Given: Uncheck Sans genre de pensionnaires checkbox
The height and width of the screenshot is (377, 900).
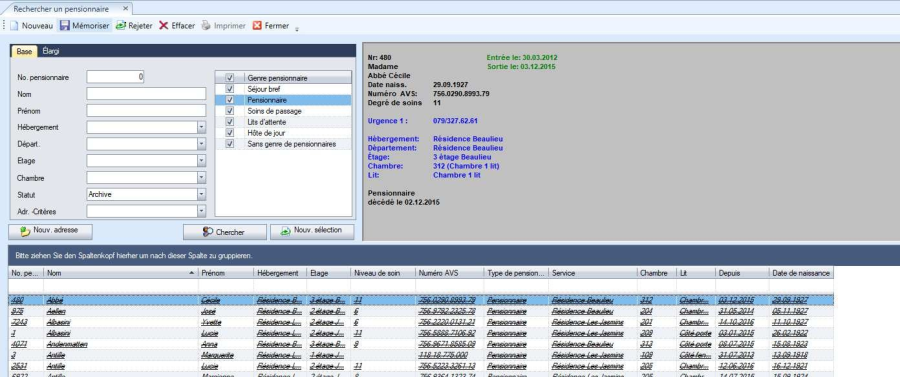Looking at the screenshot, I should point(230,144).
